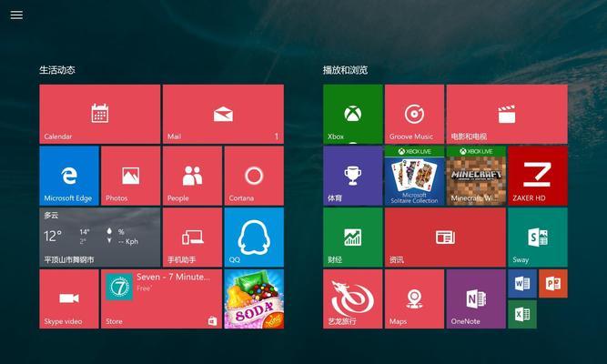The image size is (607, 364).
Task: Open the hamburger menu
Action: click(16, 15)
